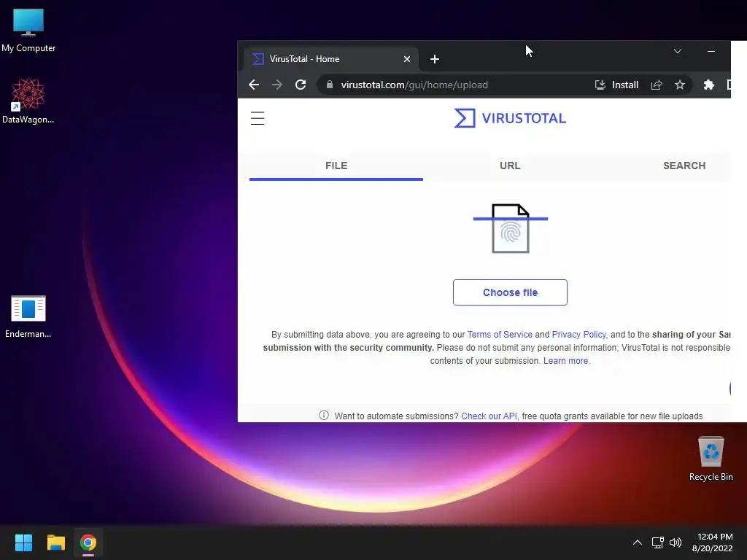Open the Terms of Service link
This screenshot has height=560, width=747.
[x=500, y=334]
